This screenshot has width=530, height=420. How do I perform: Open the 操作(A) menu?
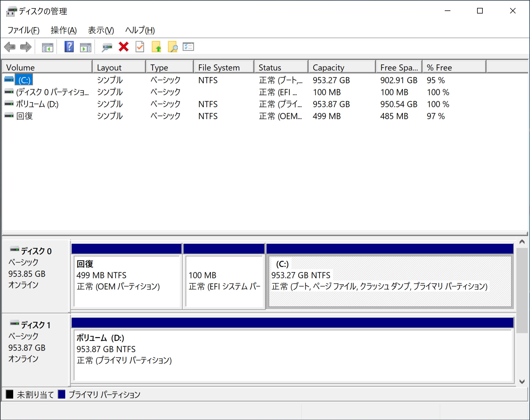63,30
